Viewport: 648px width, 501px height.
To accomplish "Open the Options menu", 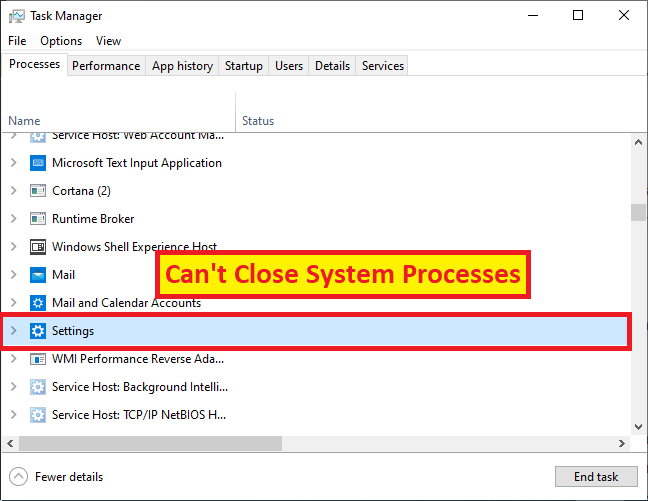I will coord(61,41).
